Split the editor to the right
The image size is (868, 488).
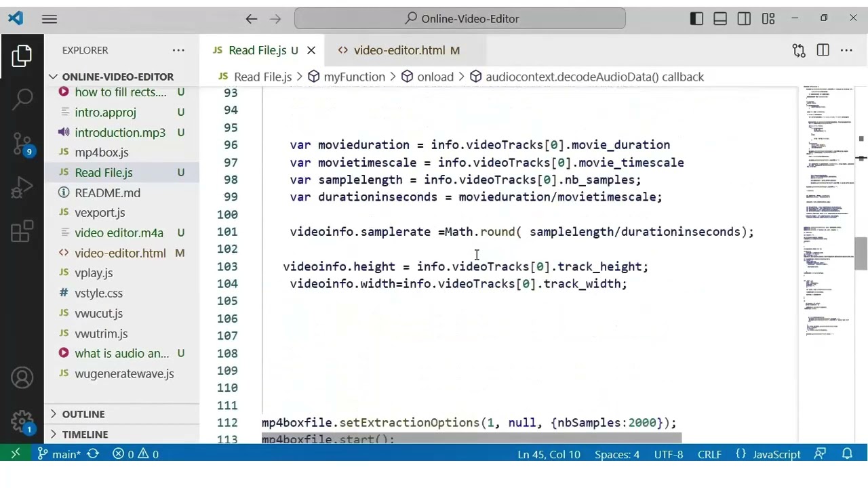[823, 50]
